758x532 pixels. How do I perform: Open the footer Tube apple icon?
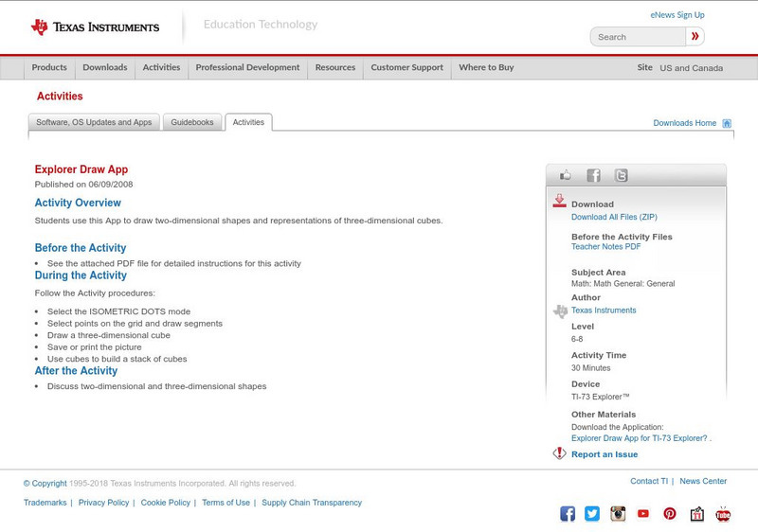pyautogui.click(x=723, y=514)
